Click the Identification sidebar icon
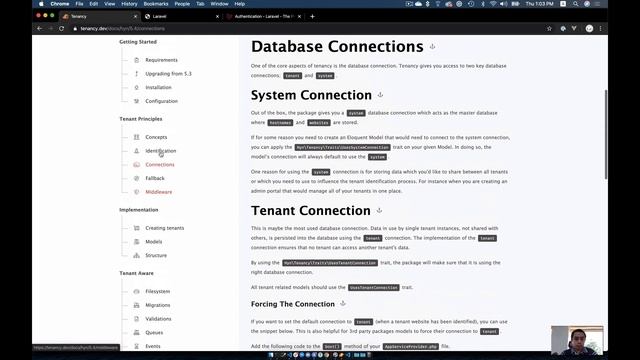The width and height of the screenshot is (640, 360). tap(136, 151)
